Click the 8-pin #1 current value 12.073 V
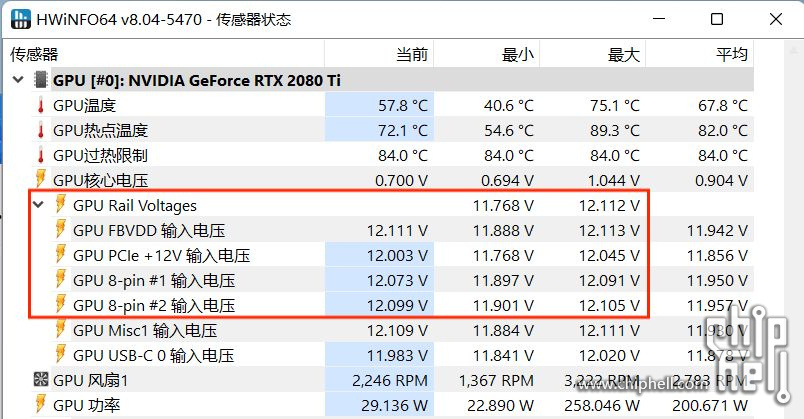The width and height of the screenshot is (804, 419). pos(397,281)
